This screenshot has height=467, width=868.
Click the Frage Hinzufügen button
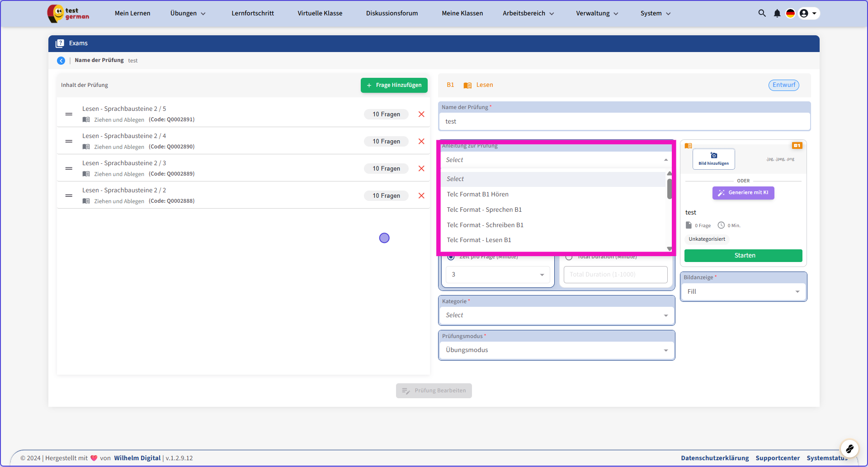point(394,85)
